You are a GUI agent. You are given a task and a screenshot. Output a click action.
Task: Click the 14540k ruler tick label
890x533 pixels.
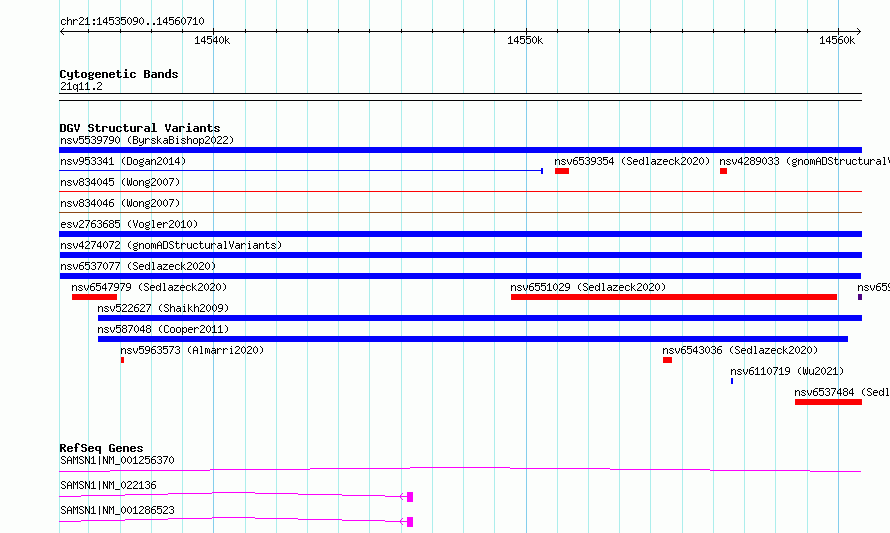212,40
